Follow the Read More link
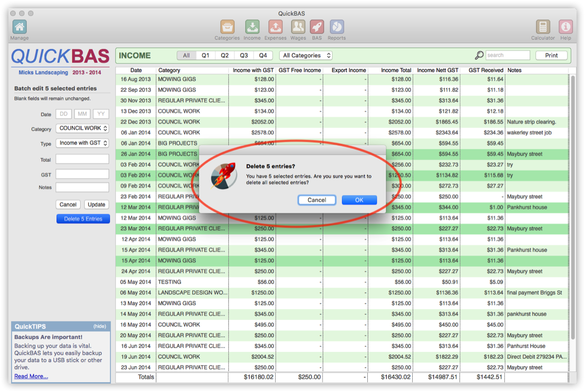The height and width of the screenshot is (392, 585). coord(31,376)
